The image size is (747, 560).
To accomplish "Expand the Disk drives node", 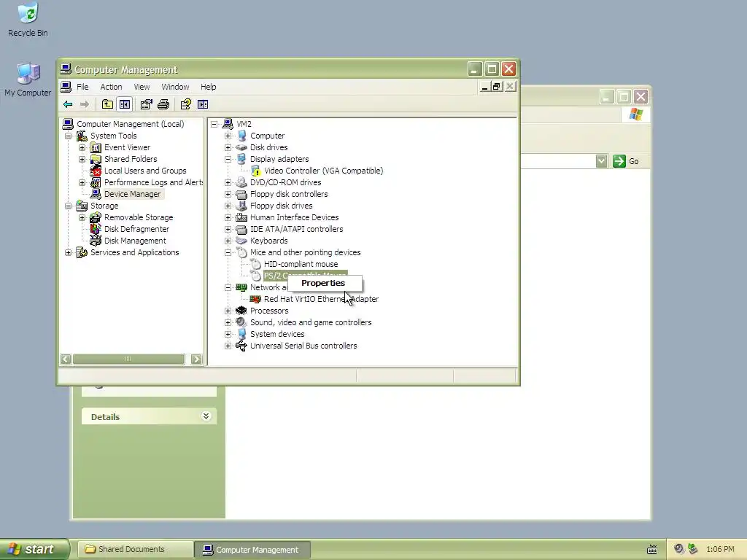I will tap(228, 147).
